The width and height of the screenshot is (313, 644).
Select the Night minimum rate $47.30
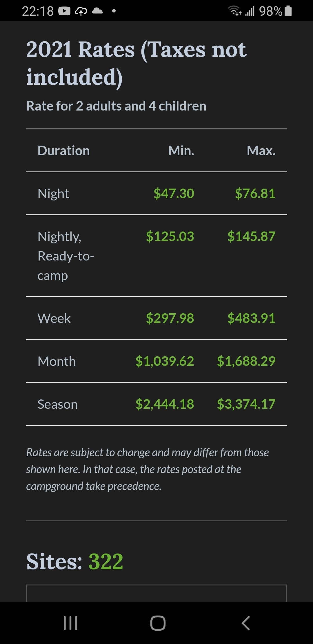coord(174,193)
